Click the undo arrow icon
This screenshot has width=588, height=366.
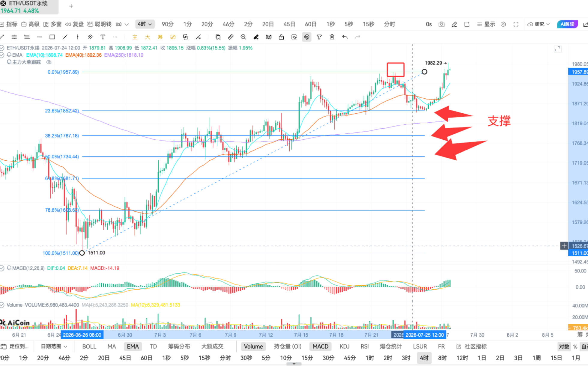pos(345,37)
